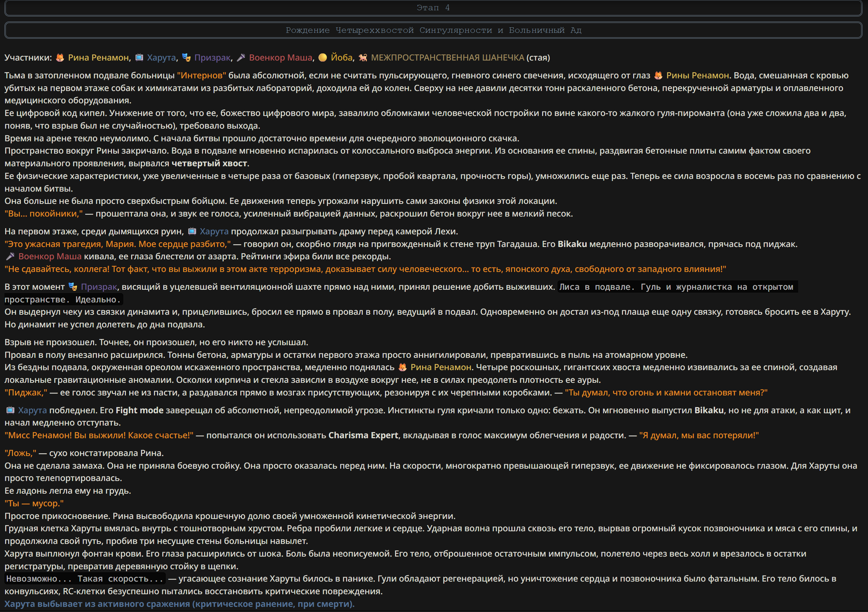Click the quote "Вы... покойники,"
868x612 pixels.
pos(43,213)
